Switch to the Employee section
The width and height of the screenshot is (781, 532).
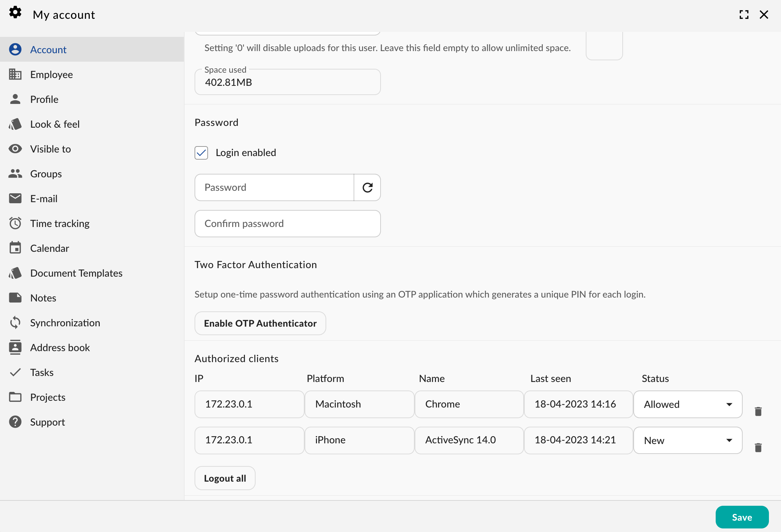(x=92, y=74)
